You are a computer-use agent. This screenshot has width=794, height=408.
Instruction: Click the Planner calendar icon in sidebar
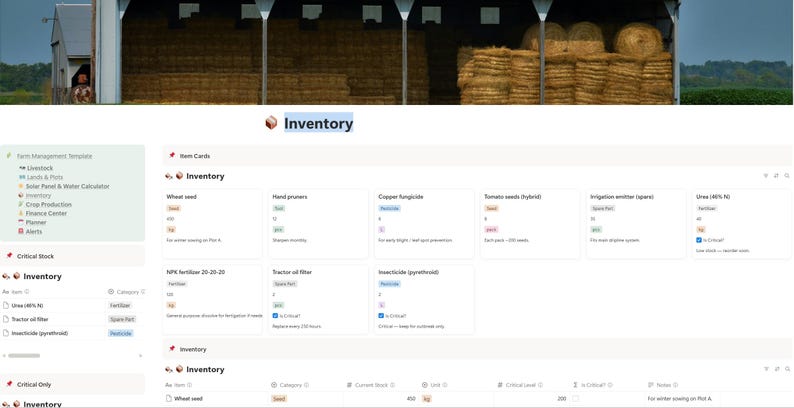(x=21, y=222)
